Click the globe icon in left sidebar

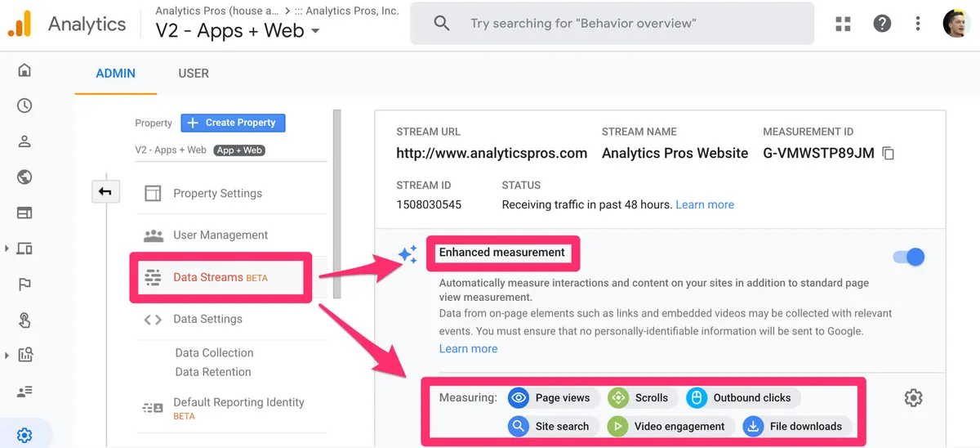pyautogui.click(x=24, y=177)
